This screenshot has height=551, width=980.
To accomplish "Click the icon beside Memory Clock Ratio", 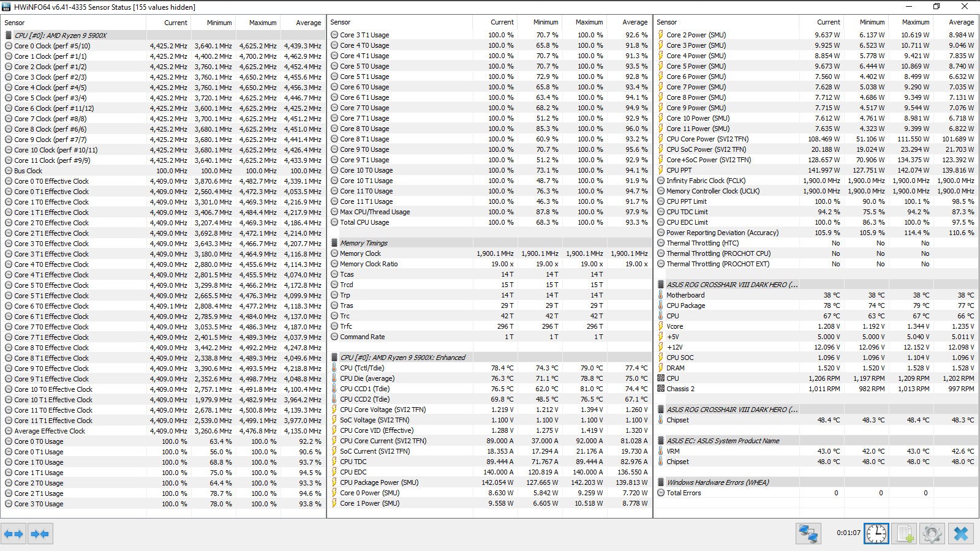I will [334, 264].
